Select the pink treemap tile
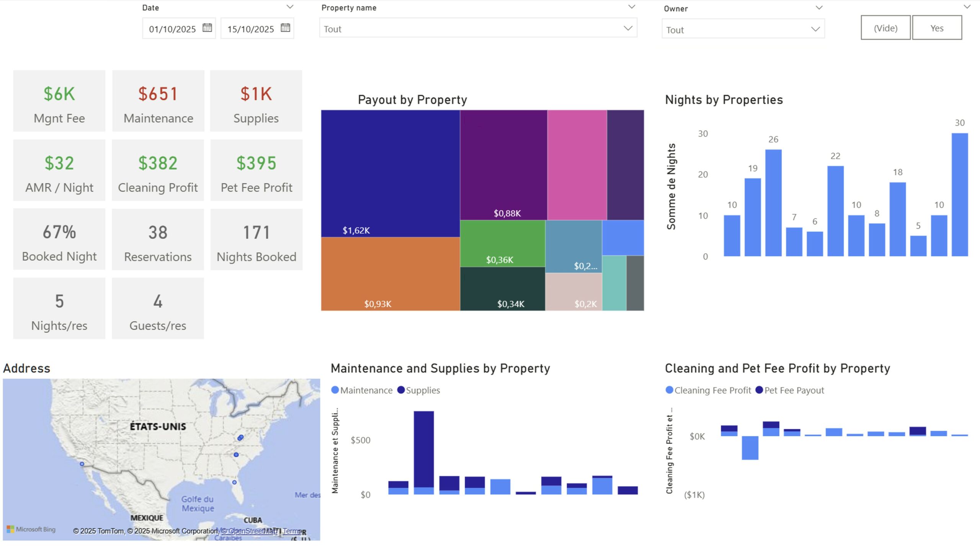Screen dimensions: 980x551 tap(577, 165)
